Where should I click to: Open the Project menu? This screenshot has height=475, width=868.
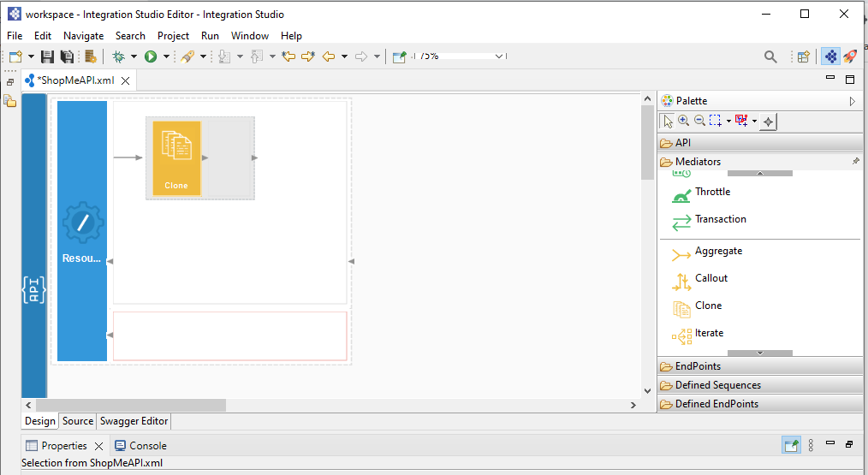pos(173,36)
